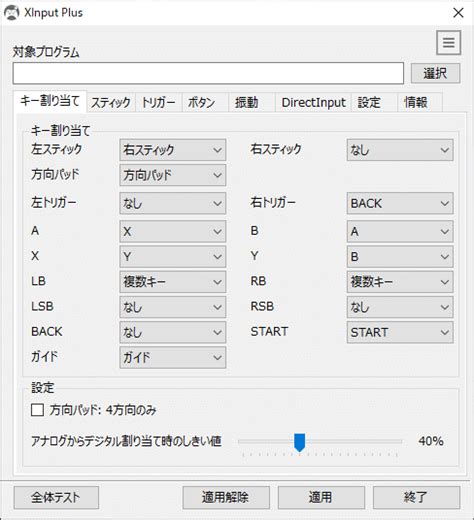
Task: Expand the LB 複数キー dropdown
Action: pos(173,282)
